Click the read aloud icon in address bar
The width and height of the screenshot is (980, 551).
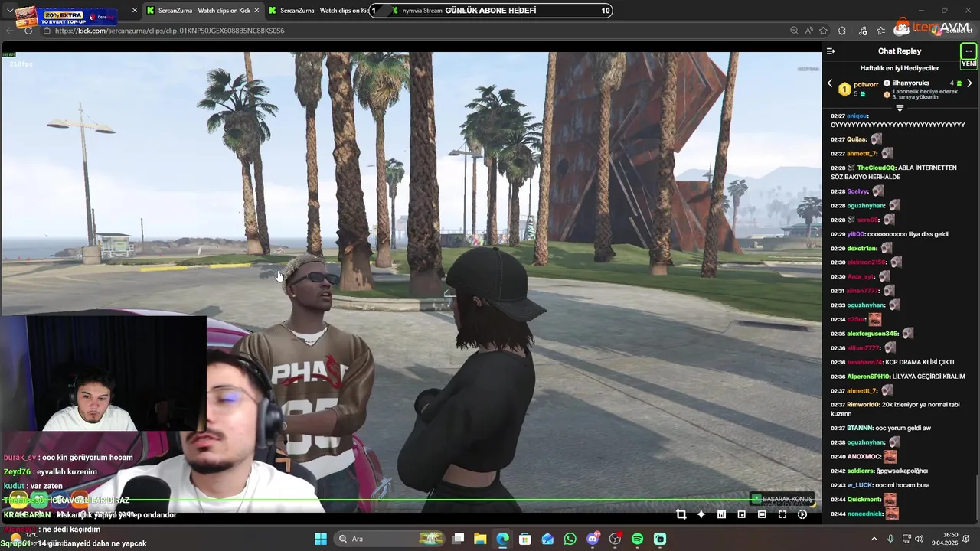tap(808, 31)
